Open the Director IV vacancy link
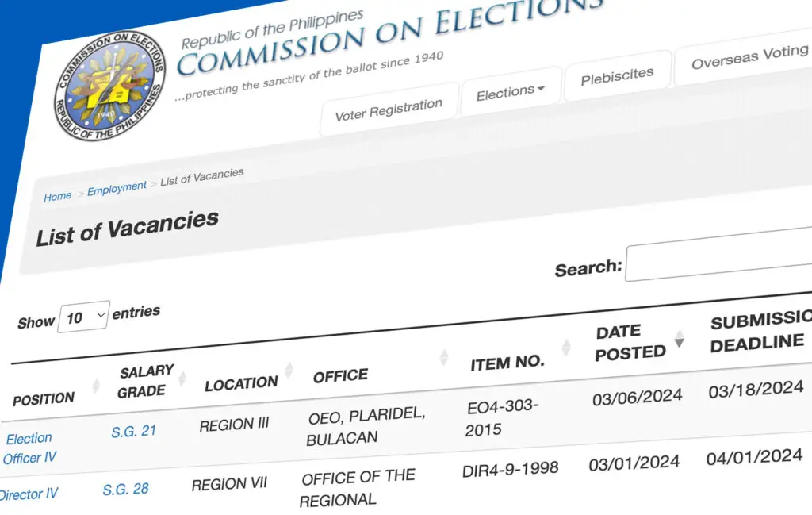The height and width of the screenshot is (515, 812). pyautogui.click(x=29, y=494)
